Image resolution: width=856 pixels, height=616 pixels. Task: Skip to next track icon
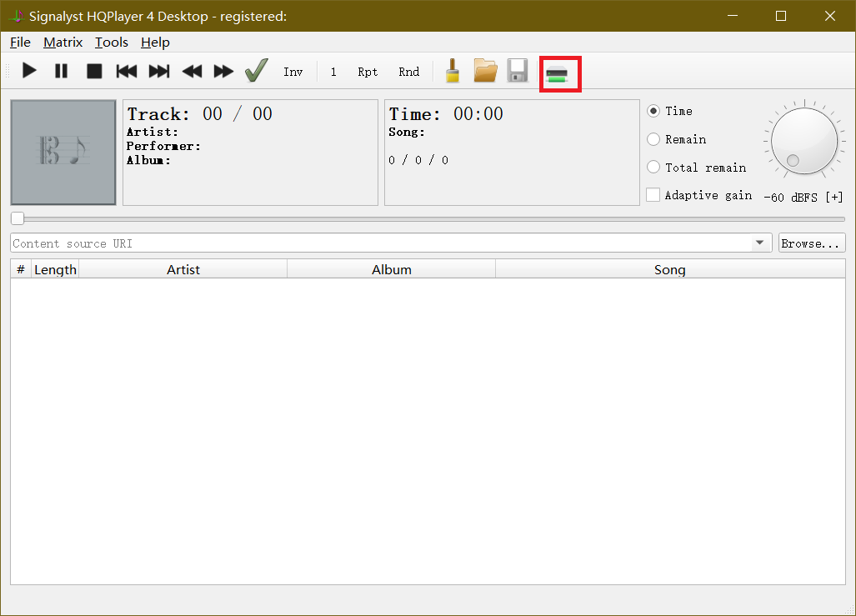159,72
